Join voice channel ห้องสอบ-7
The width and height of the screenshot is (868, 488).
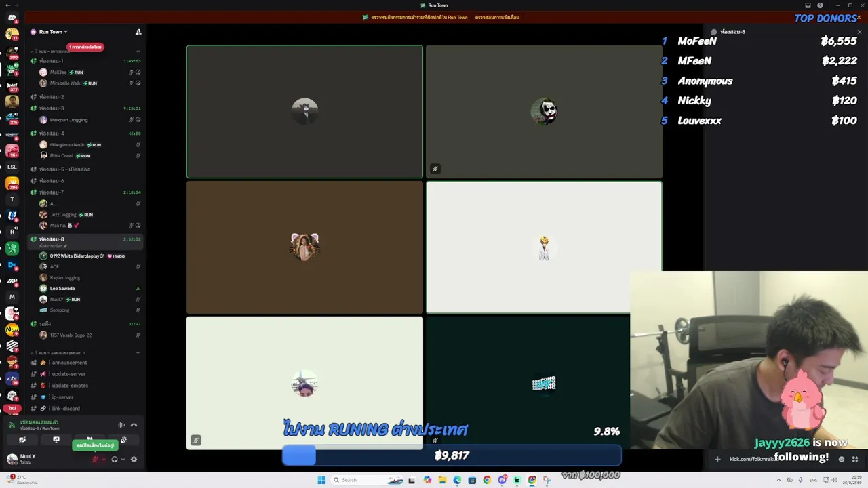tap(85, 192)
